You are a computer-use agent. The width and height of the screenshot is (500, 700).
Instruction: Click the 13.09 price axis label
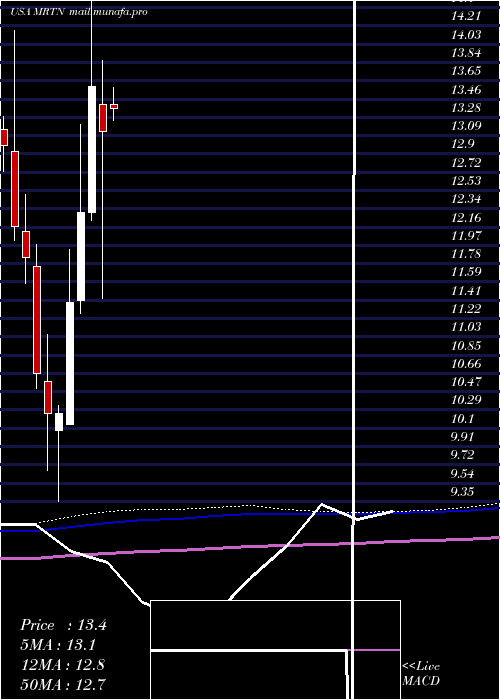[x=466, y=125]
